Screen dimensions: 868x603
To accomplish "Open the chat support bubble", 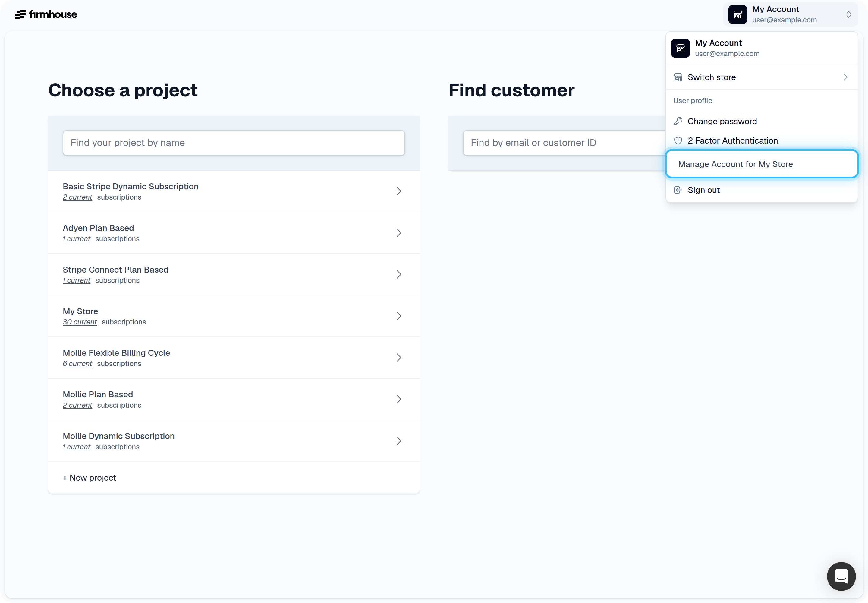I will (841, 576).
